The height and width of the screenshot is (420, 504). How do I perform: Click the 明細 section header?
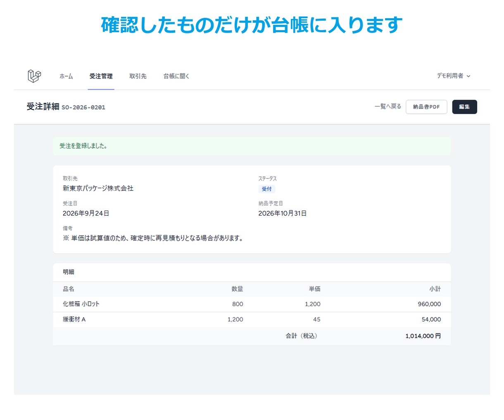point(69,272)
